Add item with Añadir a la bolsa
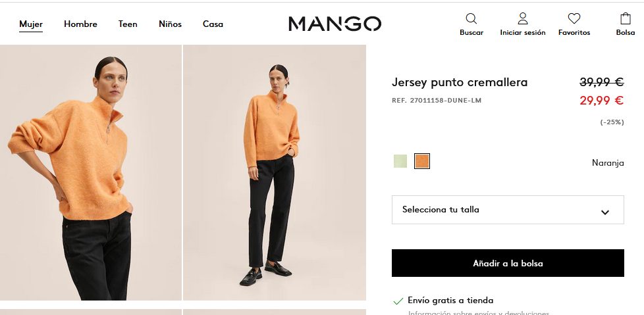The width and height of the screenshot is (644, 315). (x=508, y=263)
